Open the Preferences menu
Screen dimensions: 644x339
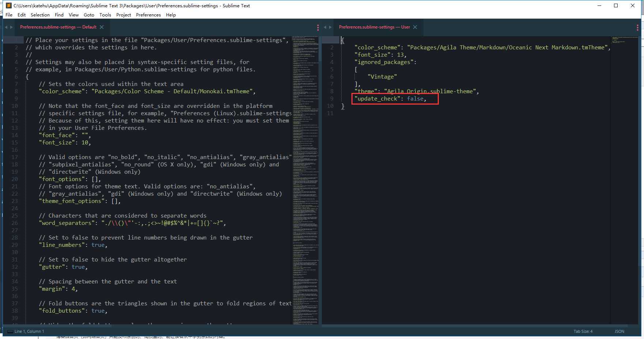click(148, 15)
